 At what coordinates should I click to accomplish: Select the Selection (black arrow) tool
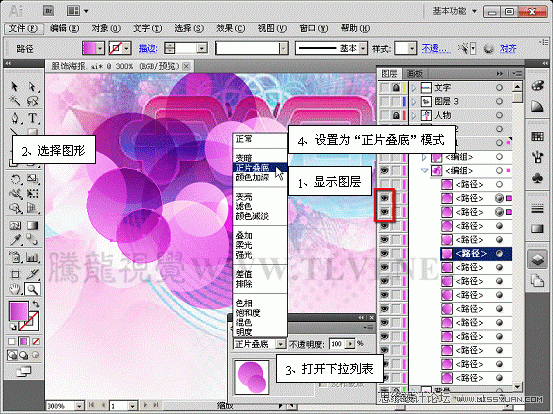15,86
